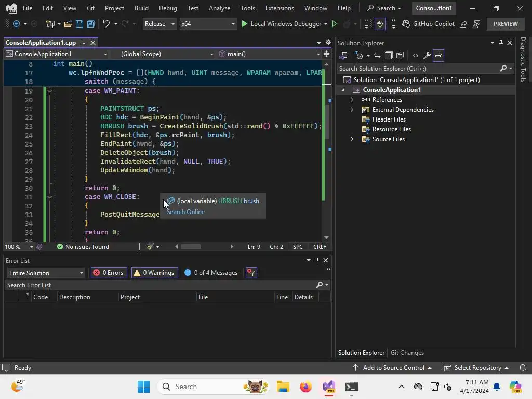The image size is (532, 399).
Task: Open the x64 platform dropdown
Action: coord(208,24)
